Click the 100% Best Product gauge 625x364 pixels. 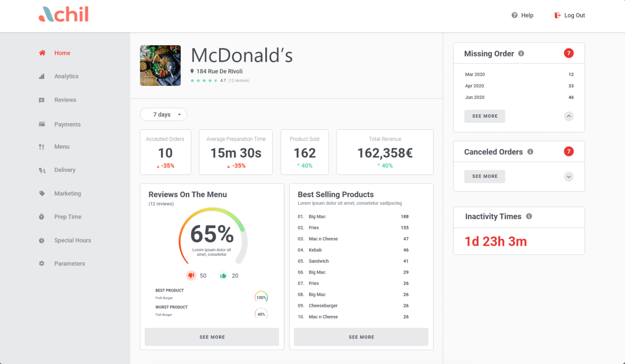pyautogui.click(x=261, y=297)
